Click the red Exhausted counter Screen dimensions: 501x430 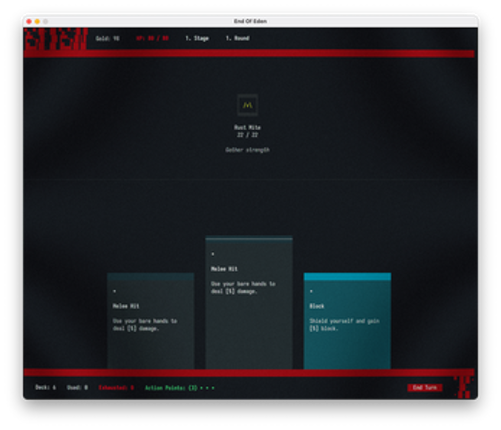pyautogui.click(x=116, y=387)
